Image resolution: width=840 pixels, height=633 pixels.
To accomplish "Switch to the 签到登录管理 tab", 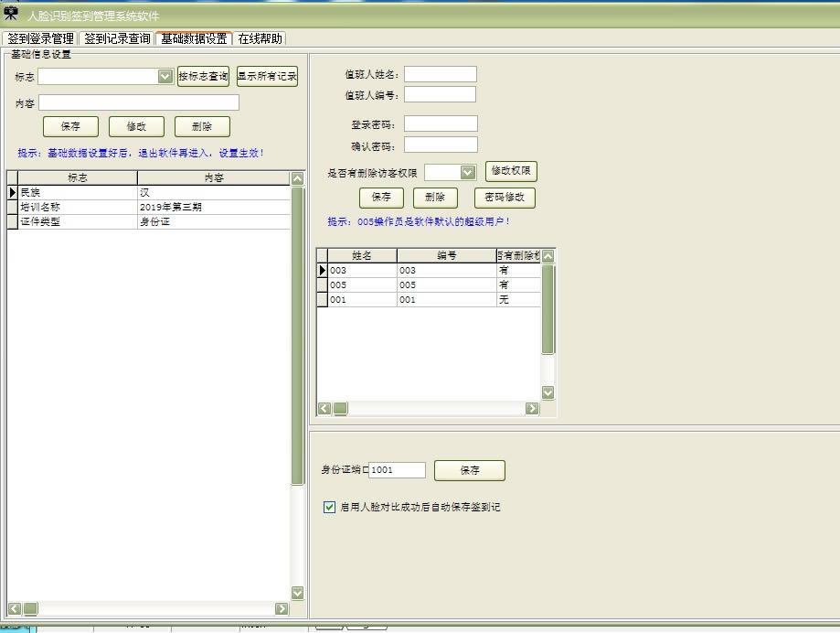I will click(40, 38).
